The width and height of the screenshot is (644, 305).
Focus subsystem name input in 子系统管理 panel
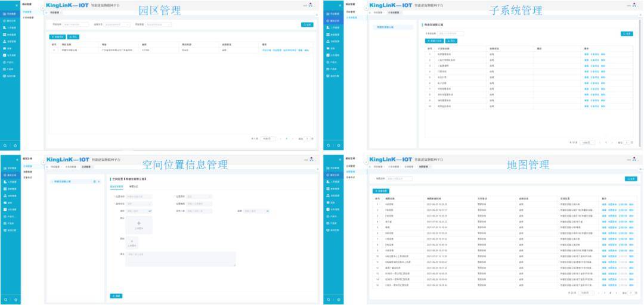pos(451,34)
